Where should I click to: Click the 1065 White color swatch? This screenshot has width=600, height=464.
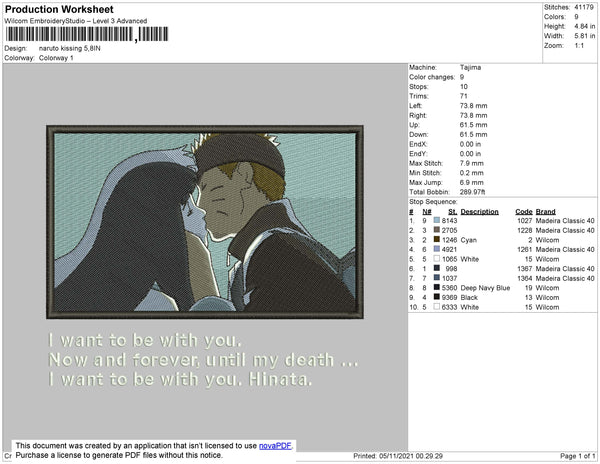437,259
